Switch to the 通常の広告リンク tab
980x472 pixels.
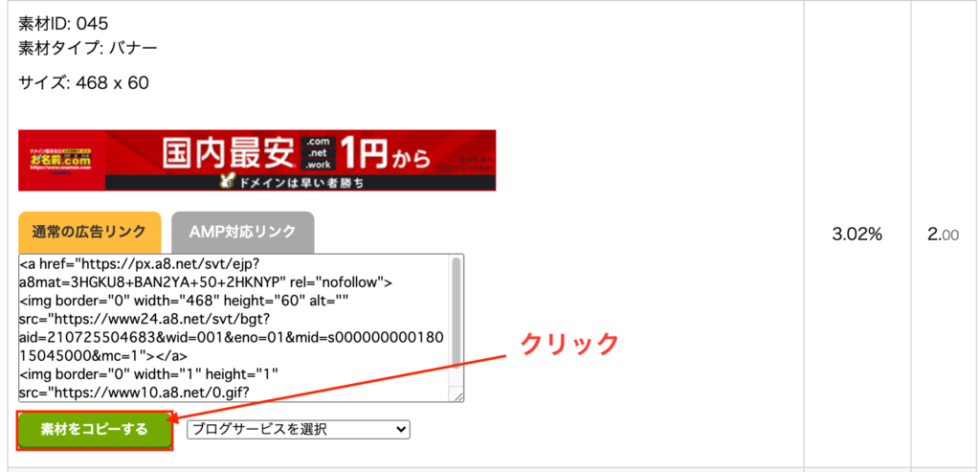pos(89,232)
